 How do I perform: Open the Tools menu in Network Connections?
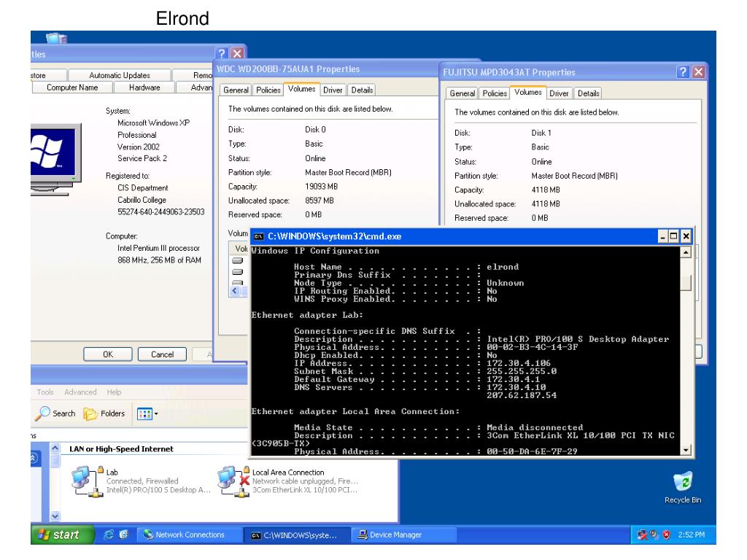45,392
